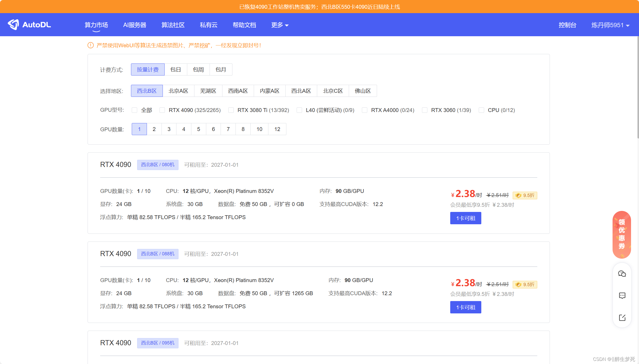Check the RTX 3060 checkbox
The height and width of the screenshot is (364, 639).
[x=425, y=110]
